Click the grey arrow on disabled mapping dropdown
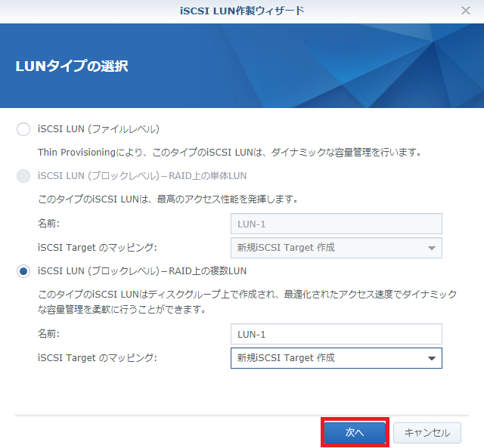 click(432, 248)
